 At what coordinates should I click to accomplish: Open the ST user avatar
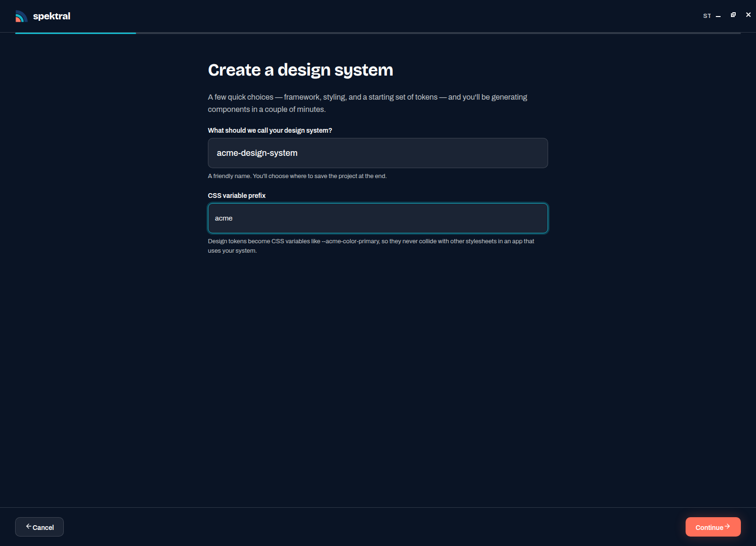click(707, 16)
